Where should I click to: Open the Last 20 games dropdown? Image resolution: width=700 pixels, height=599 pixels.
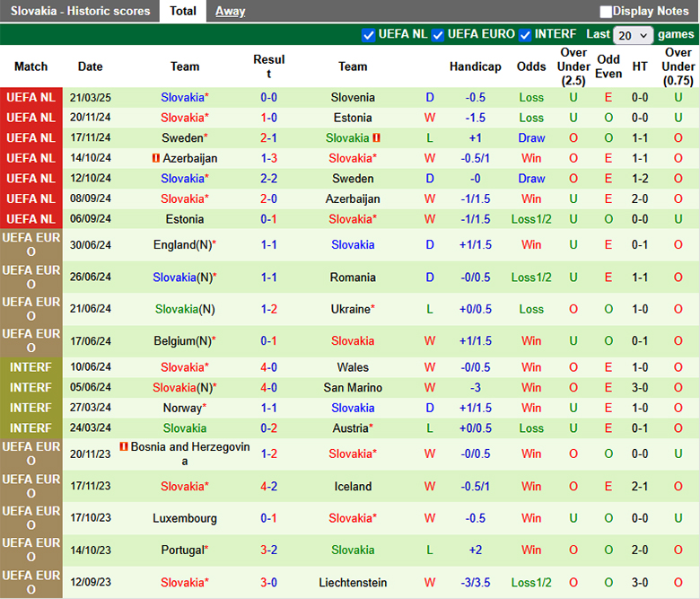click(x=633, y=35)
